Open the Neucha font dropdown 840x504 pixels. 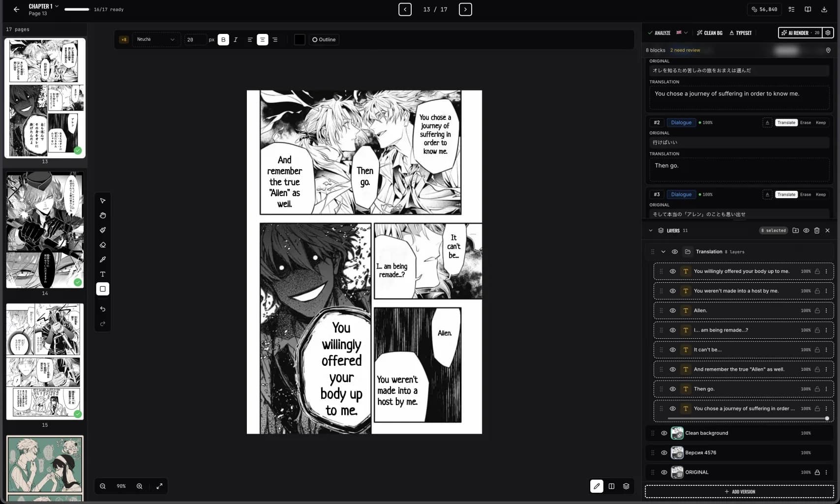[x=155, y=40]
